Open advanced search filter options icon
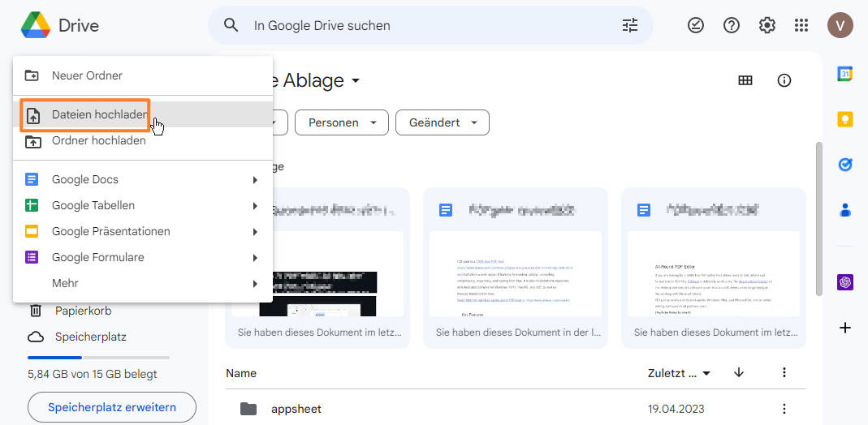 coord(630,25)
